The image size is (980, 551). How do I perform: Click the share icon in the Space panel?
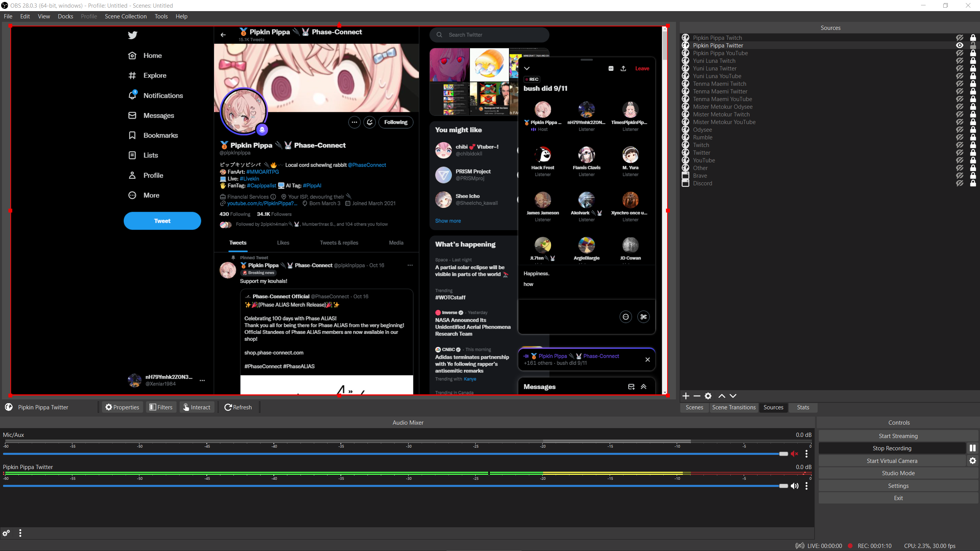pyautogui.click(x=623, y=69)
